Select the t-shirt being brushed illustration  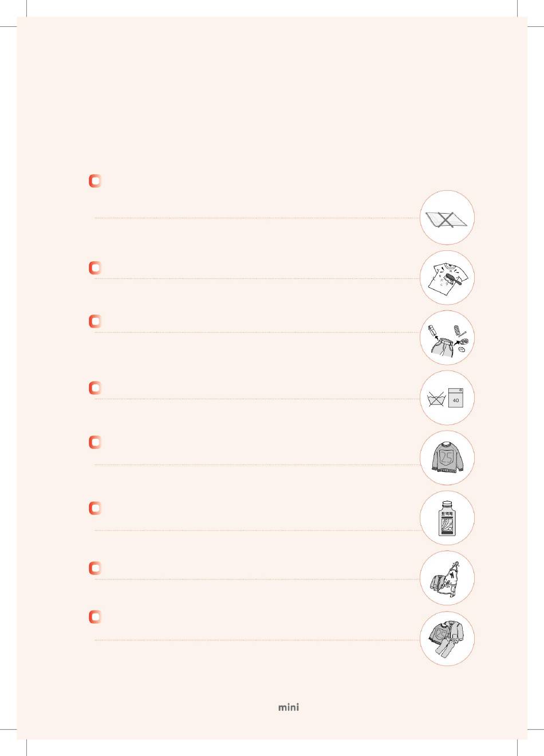pyautogui.click(x=447, y=278)
